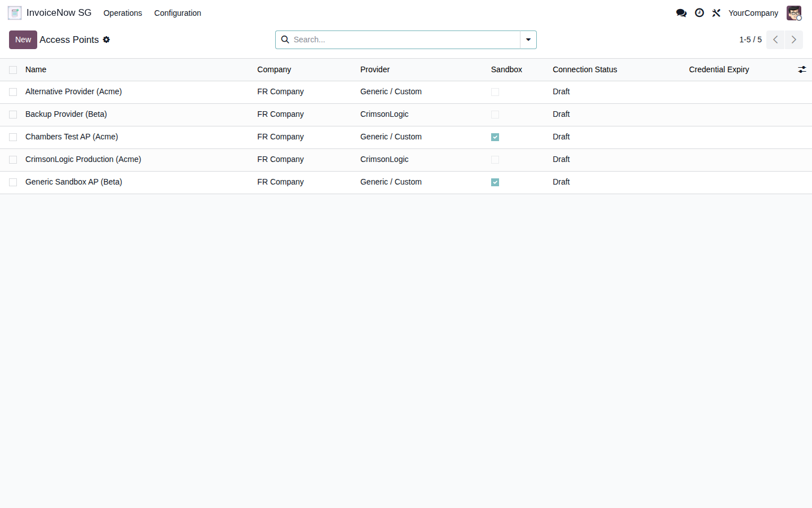Open the conversations chat icon
The height and width of the screenshot is (508, 812).
pos(681,13)
